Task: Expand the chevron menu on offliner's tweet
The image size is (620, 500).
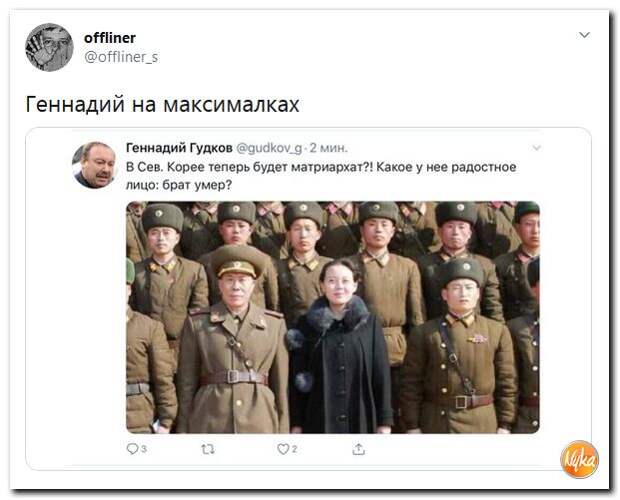Action: pos(584,35)
